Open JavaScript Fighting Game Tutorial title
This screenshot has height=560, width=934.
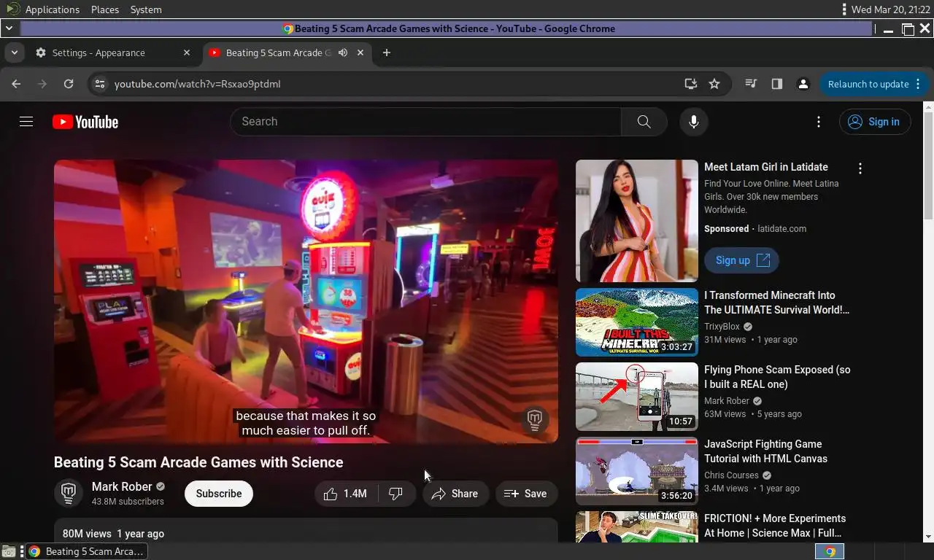pos(765,451)
